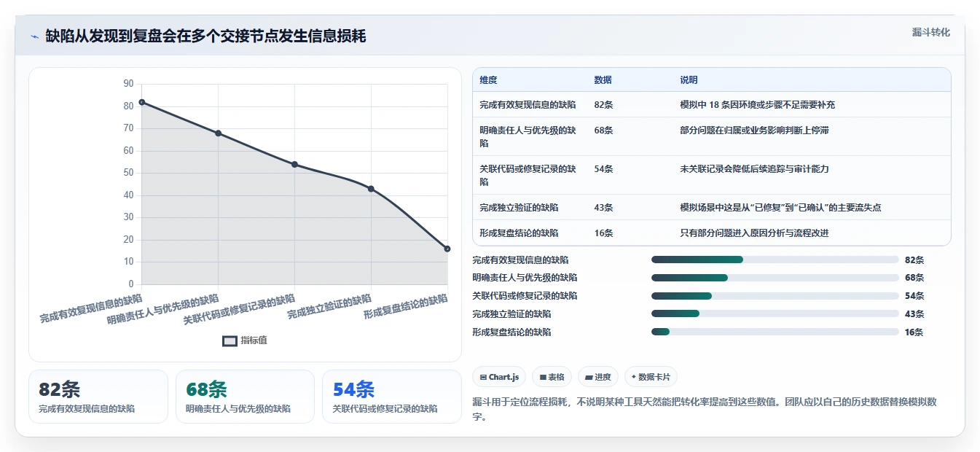Screen dimensions: 980x452
Task: Click the title 缺陷从发现到复盘会在多个交接节点发生信息损耗
Action: coord(205,36)
